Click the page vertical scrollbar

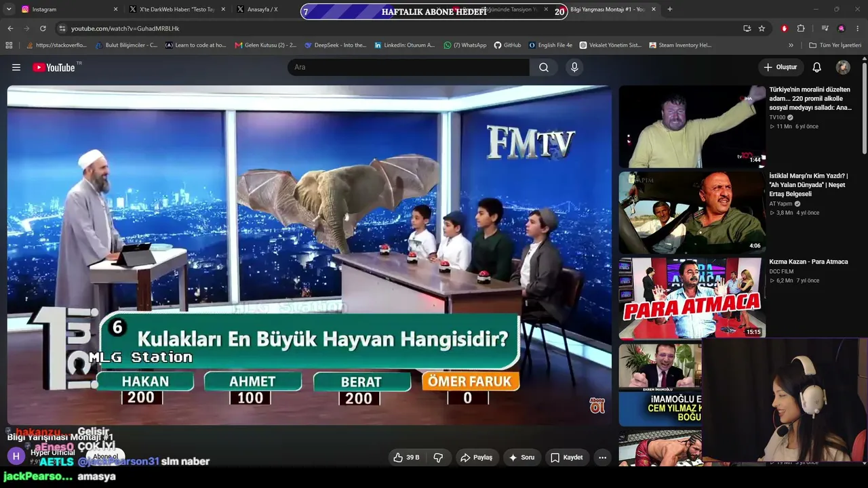point(864,108)
